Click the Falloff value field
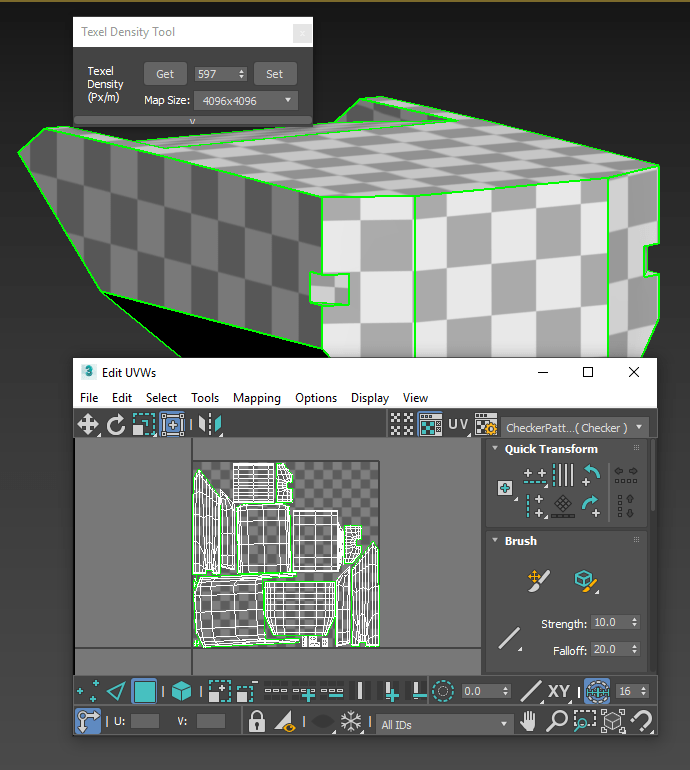This screenshot has height=770, width=690. pyautogui.click(x=610, y=649)
